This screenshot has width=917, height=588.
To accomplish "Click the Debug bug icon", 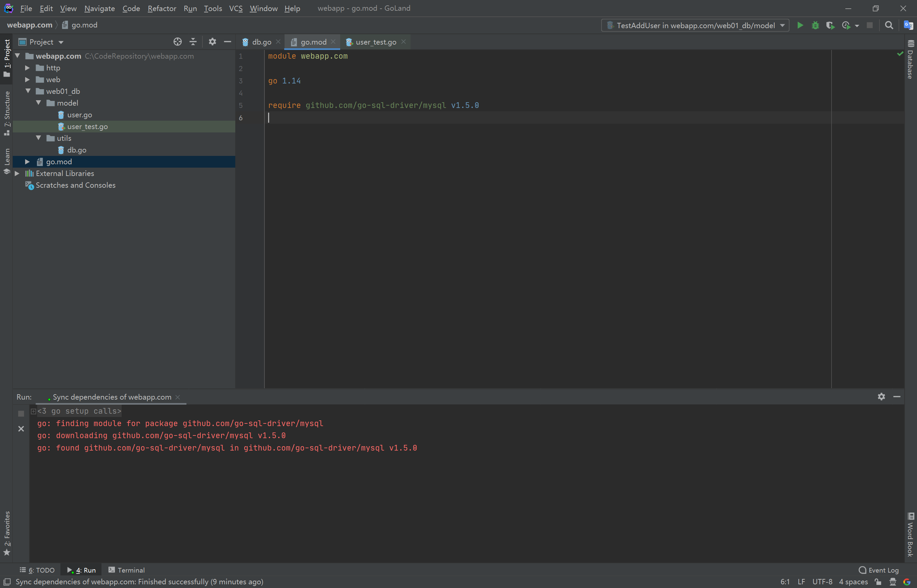I will 815,25.
